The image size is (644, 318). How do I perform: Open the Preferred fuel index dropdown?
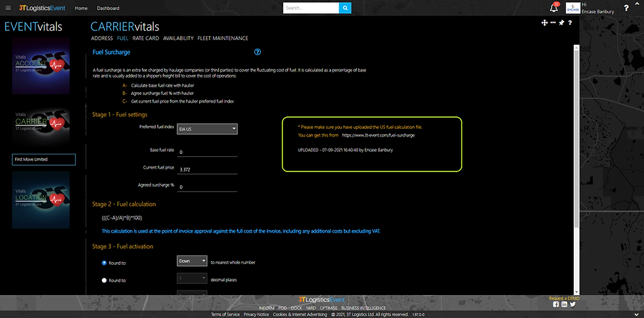(207, 129)
